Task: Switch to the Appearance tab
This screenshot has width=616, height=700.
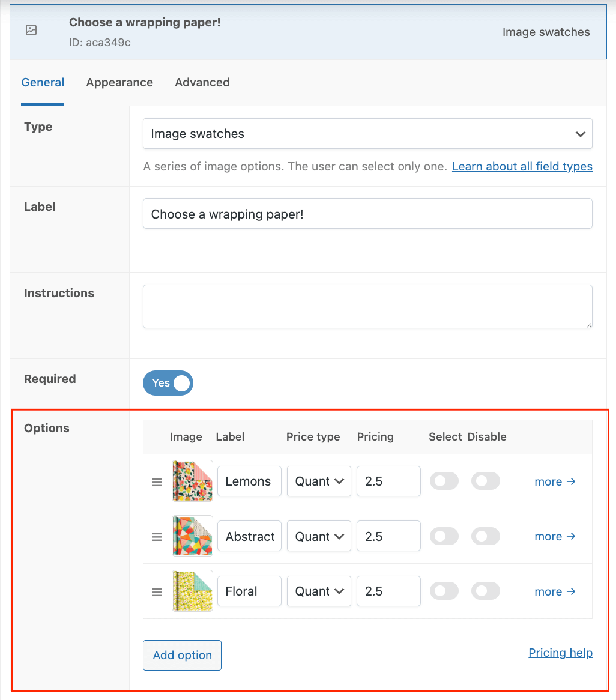Action: [x=119, y=82]
